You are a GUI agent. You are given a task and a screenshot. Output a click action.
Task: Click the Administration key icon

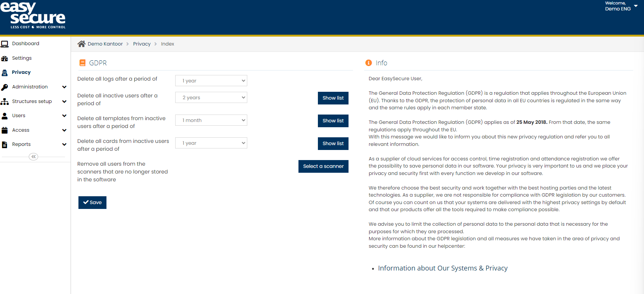4,87
